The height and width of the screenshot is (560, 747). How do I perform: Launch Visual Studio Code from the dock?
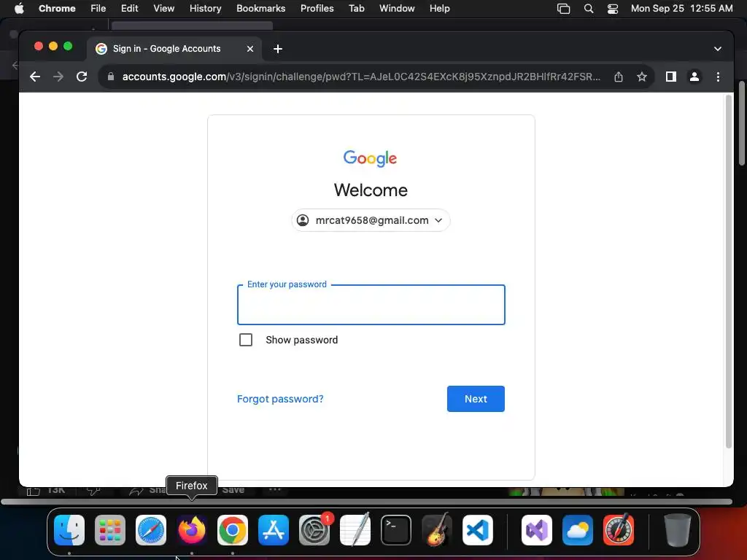[x=478, y=530]
